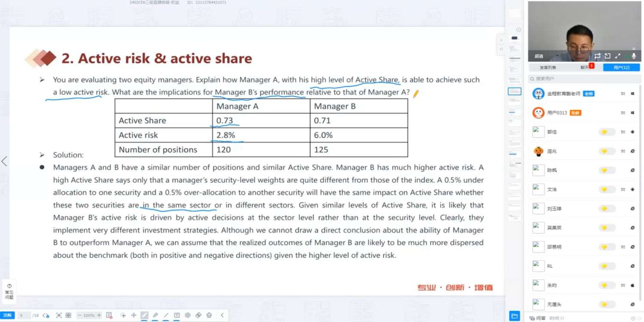Viewport: 644px width, 322px height.
Task: Zoom in with the plus button
Action: 99,315
